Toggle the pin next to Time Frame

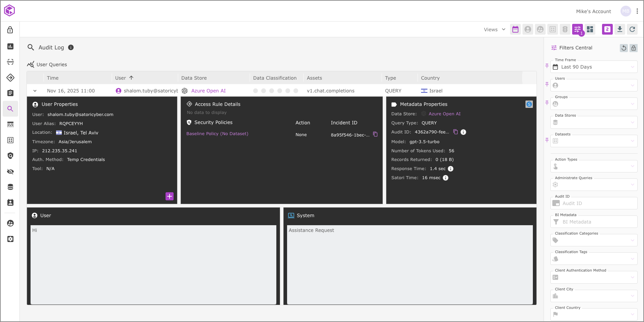coord(547,66)
